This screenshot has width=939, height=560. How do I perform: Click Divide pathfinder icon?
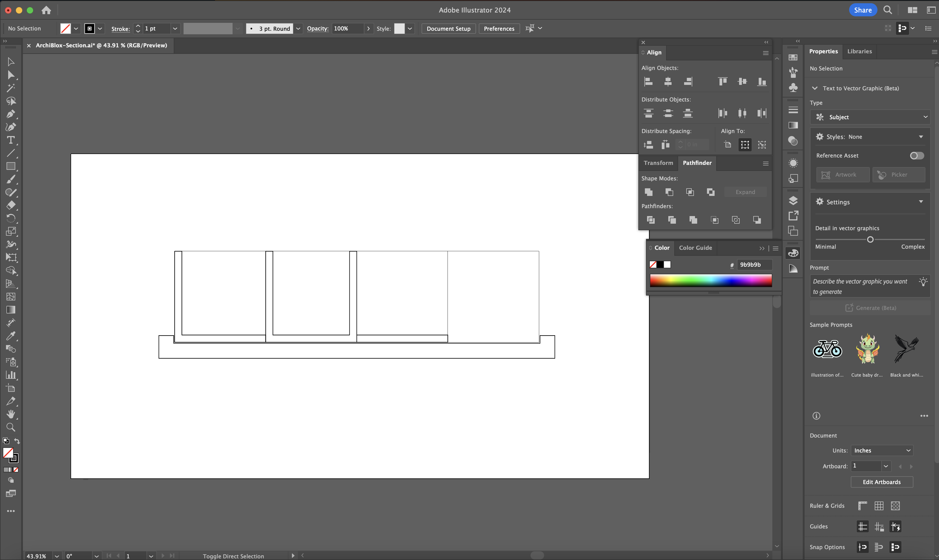(651, 220)
